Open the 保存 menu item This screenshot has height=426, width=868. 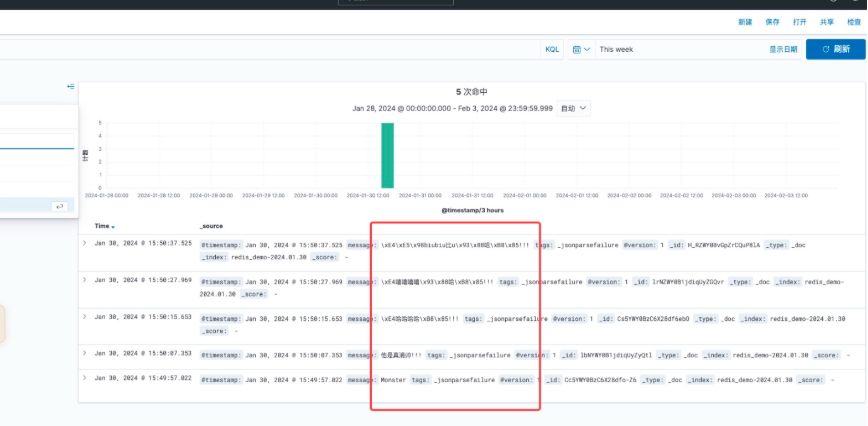tap(772, 22)
